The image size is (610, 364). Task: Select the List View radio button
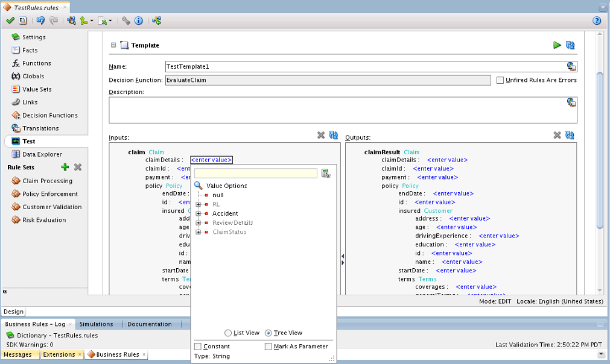[228, 333]
